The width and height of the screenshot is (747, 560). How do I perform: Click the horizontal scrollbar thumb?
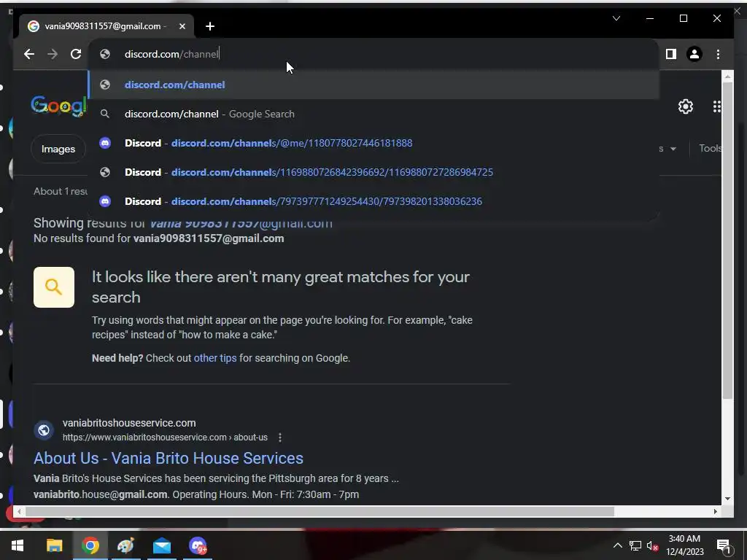click(x=320, y=511)
